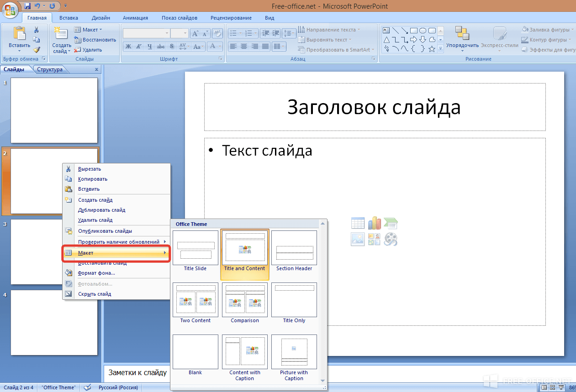Open Выровнять текст dropdown
This screenshot has width=576, height=392.
(x=325, y=40)
